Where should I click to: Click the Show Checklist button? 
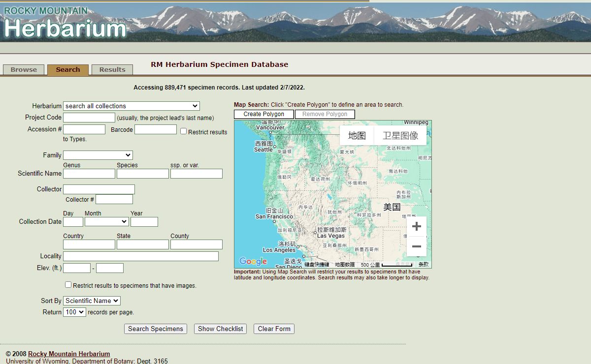pyautogui.click(x=221, y=329)
